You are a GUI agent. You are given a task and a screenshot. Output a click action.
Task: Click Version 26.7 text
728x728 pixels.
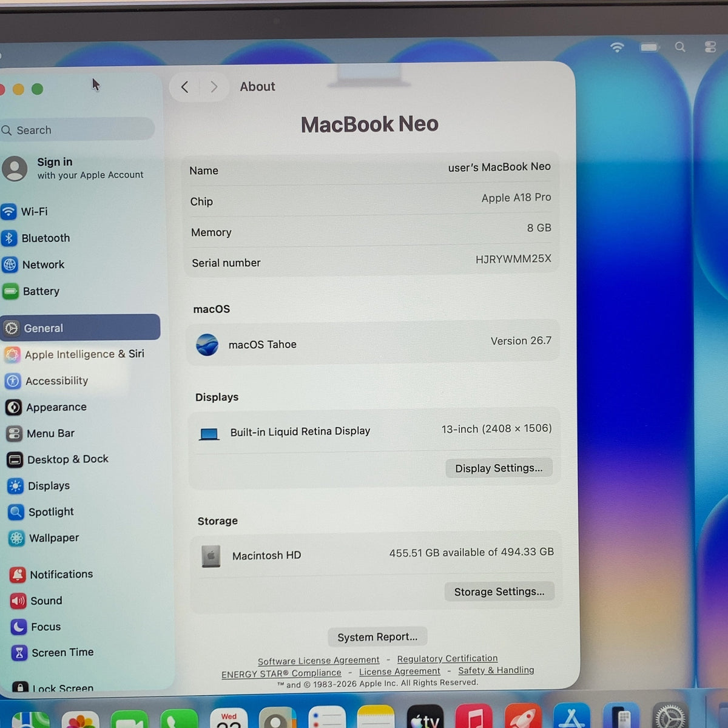click(521, 341)
